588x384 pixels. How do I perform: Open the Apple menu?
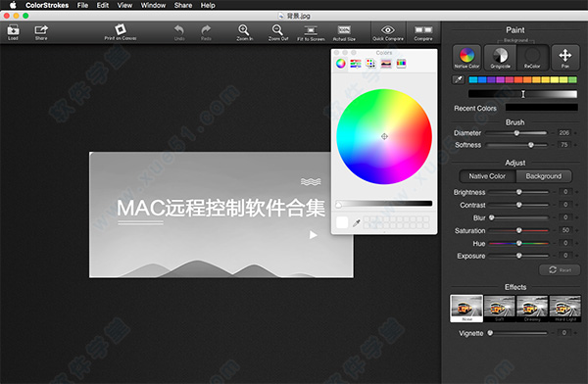click(13, 5)
